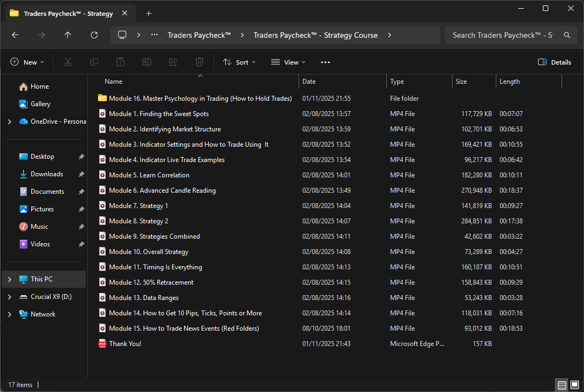Open a new File Explorer tab
The image size is (584, 392).
pos(148,14)
